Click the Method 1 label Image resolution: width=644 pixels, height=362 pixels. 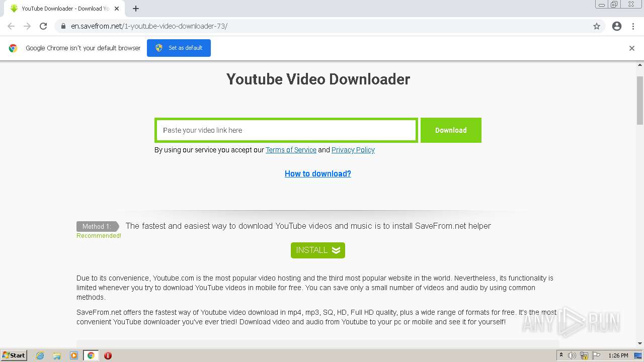[x=98, y=226]
